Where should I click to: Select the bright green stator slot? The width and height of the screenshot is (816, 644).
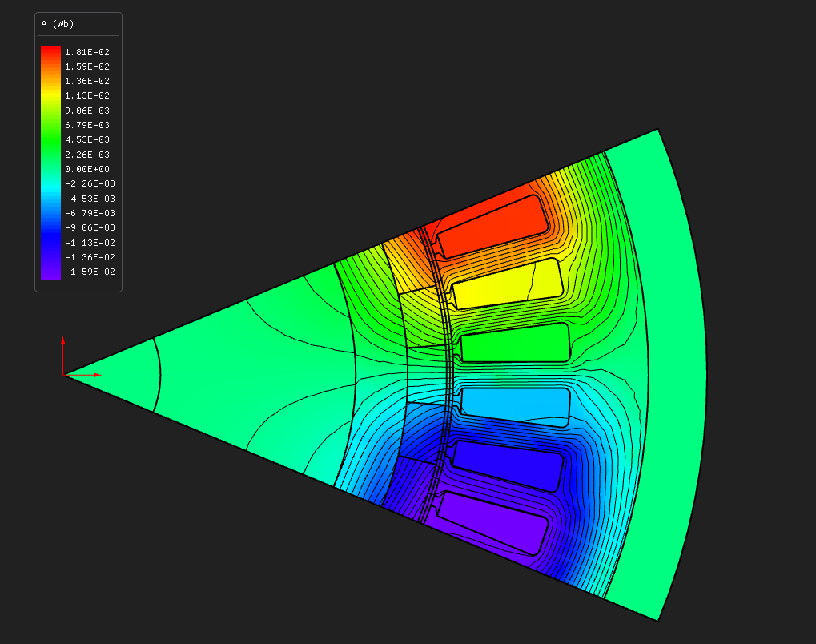515,343
